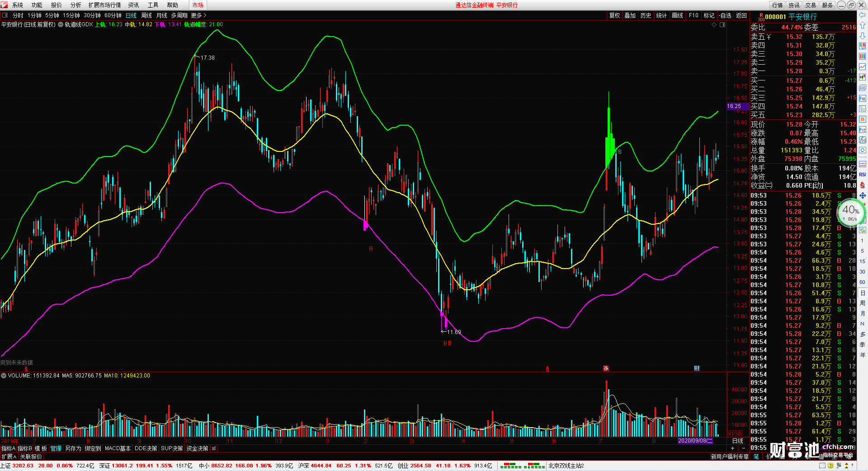
Task: Open the 报价 menu
Action: [x=57, y=5]
